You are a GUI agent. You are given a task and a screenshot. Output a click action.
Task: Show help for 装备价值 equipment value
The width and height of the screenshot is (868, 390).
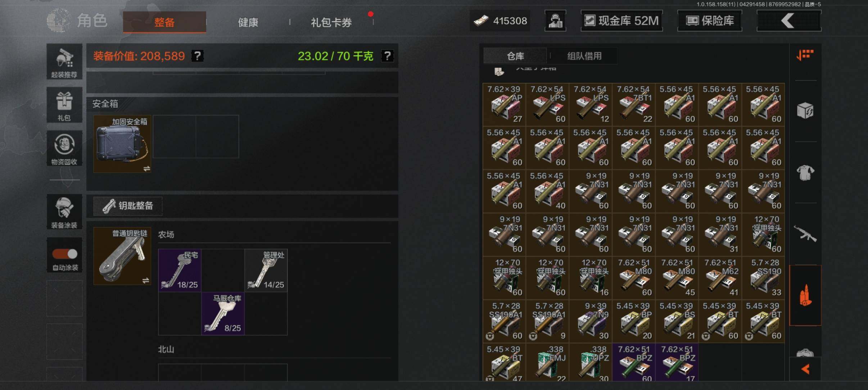coord(197,56)
